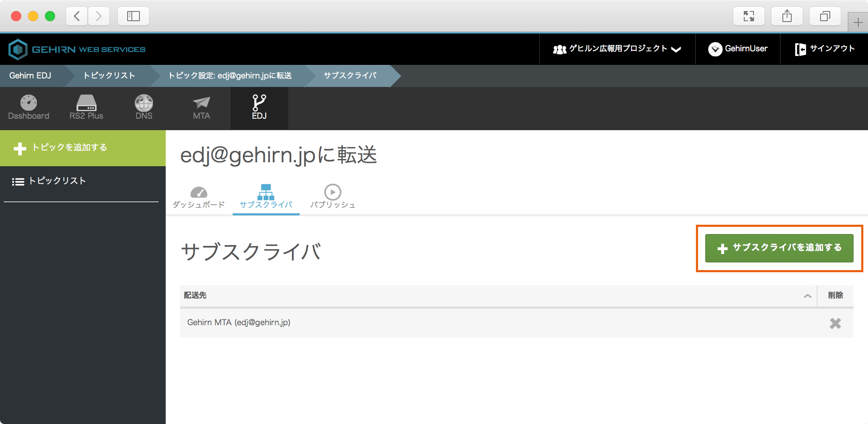Delete the Gehirn MTA subscriber entry

click(x=835, y=324)
